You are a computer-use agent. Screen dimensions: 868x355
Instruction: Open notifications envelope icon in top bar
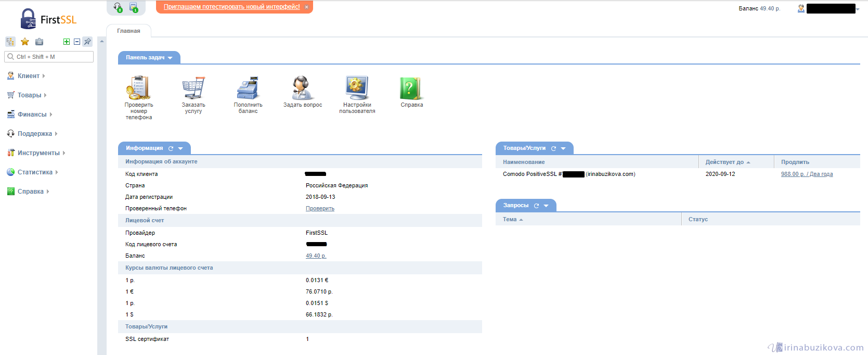pyautogui.click(x=134, y=7)
